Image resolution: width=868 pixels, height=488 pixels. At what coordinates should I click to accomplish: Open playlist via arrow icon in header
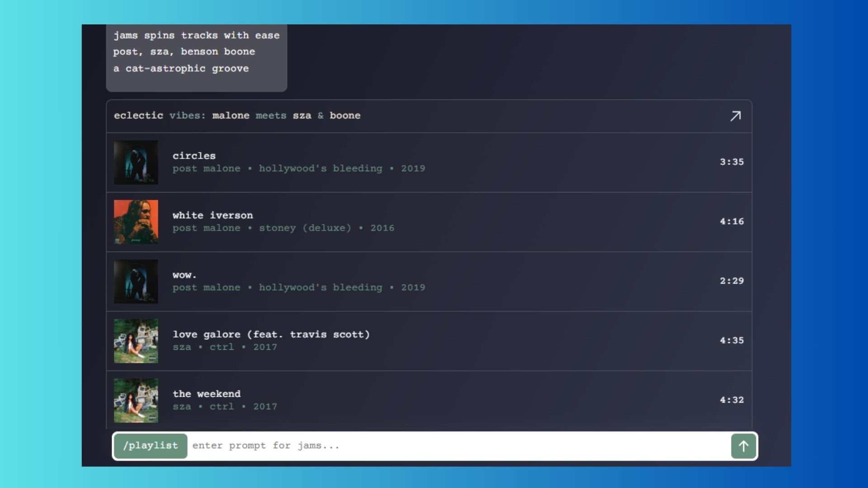[736, 116]
